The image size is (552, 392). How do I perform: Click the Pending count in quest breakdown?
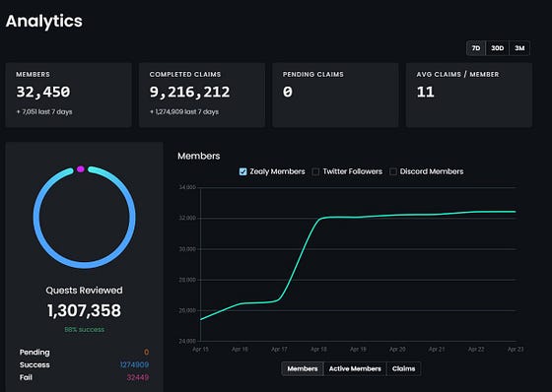tap(147, 353)
